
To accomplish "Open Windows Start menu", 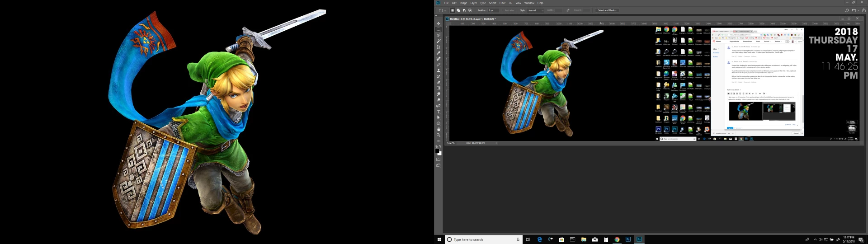I will pos(439,239).
